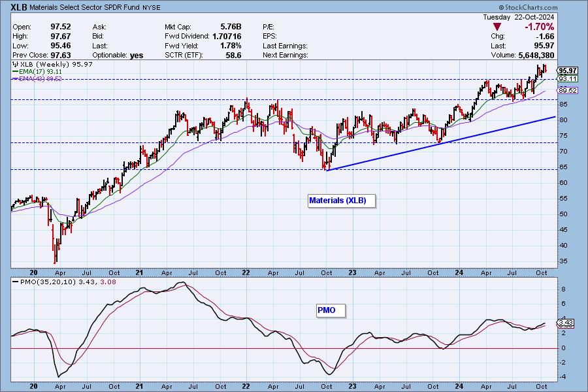Click the 65 price axis label
The image size is (588, 392).
[563, 167]
